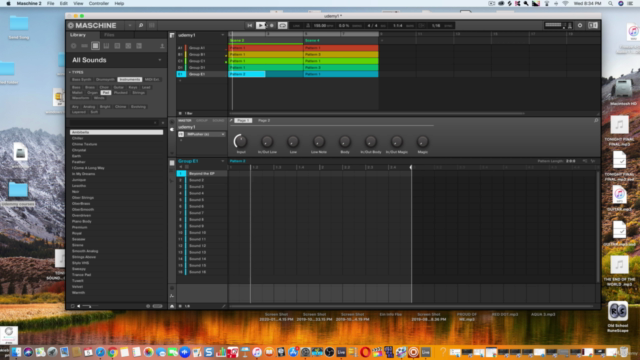Select the SOUND tab in control area
Screen dimensions: 640x360
218,120
